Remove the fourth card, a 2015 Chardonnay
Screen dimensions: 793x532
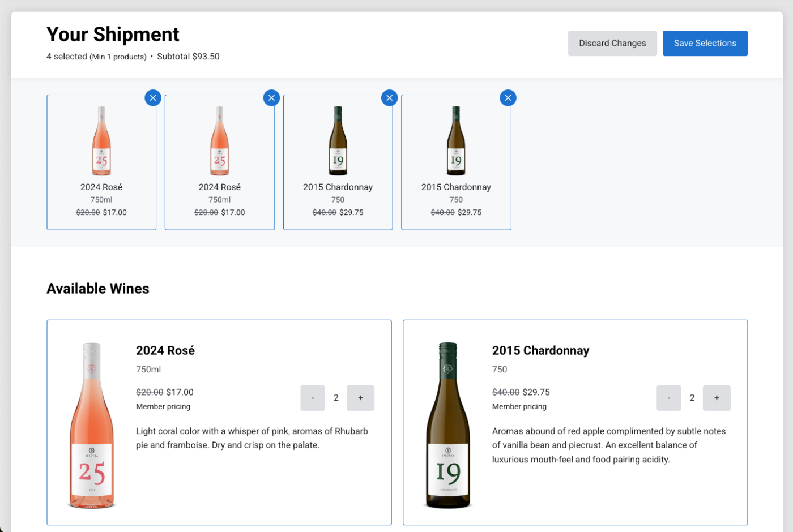click(x=508, y=98)
